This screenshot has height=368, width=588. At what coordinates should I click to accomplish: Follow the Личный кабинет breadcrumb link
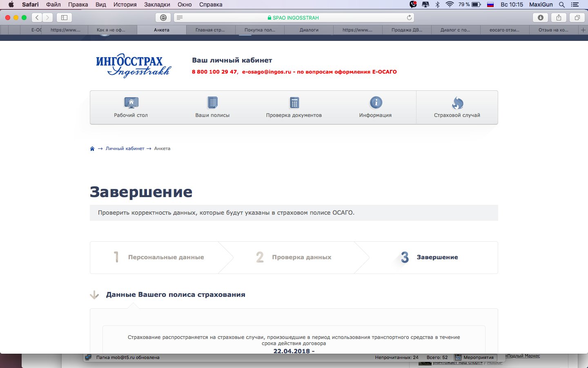click(125, 149)
